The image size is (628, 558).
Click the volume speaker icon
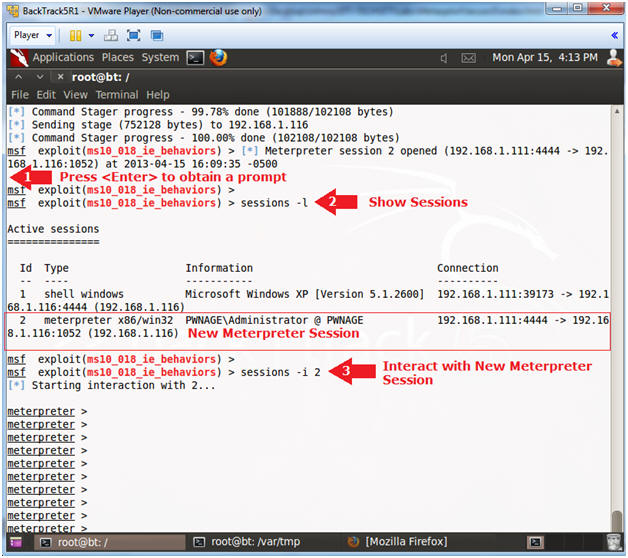coord(443,58)
